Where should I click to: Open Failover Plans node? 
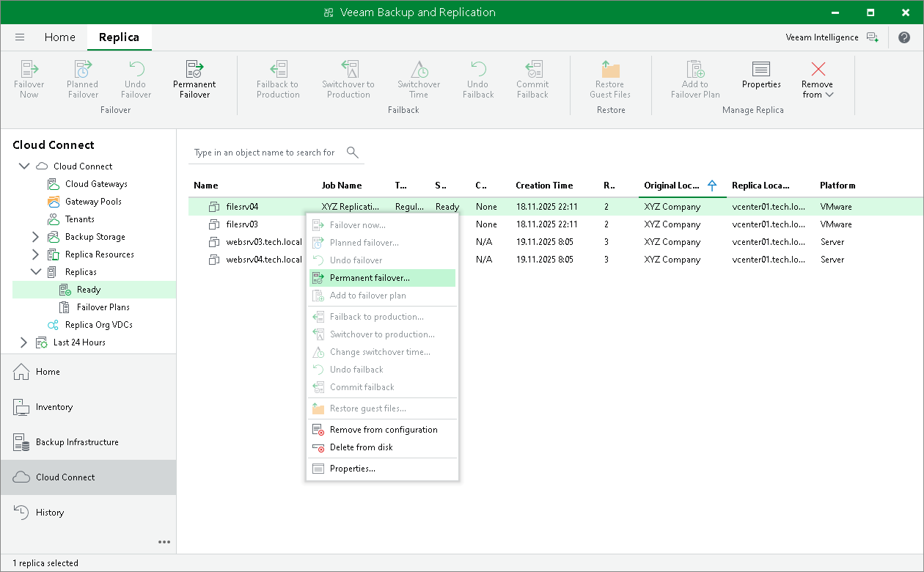tap(103, 307)
